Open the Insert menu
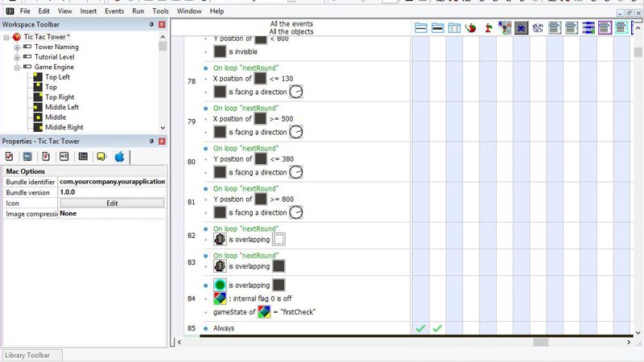The image size is (644, 362). (x=89, y=11)
